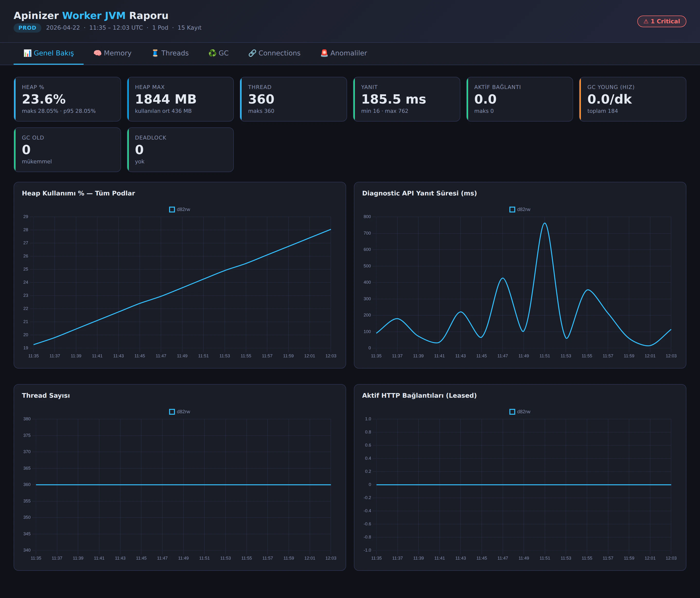
Task: Open the Anomaliler tab
Action: point(344,53)
